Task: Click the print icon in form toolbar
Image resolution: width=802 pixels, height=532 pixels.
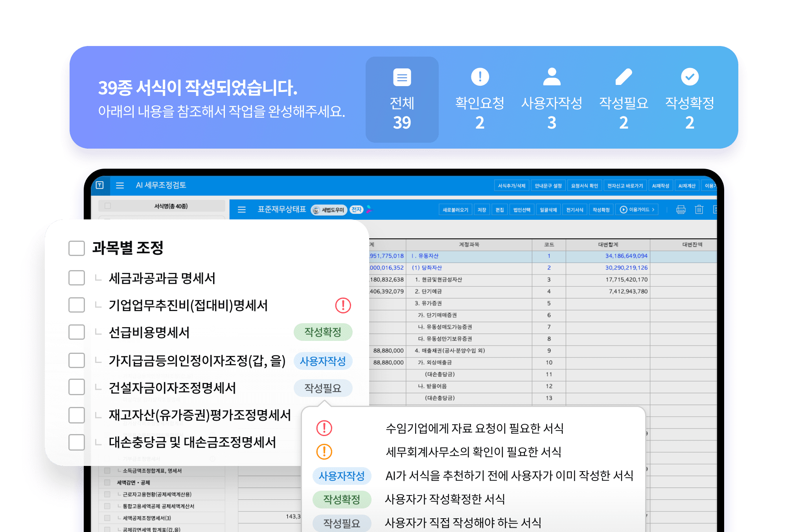Action: click(681, 210)
